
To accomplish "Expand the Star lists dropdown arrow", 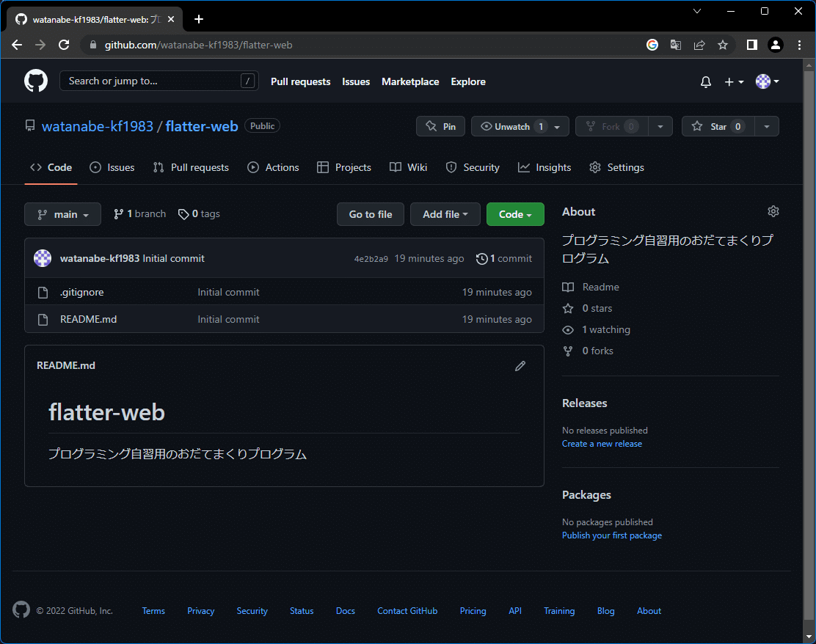I will pos(767,126).
